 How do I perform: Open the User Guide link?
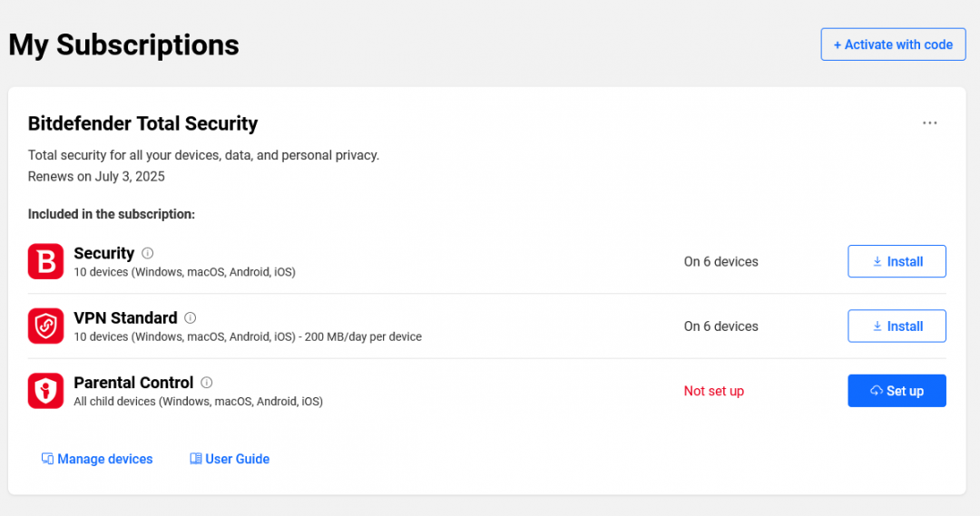point(238,459)
